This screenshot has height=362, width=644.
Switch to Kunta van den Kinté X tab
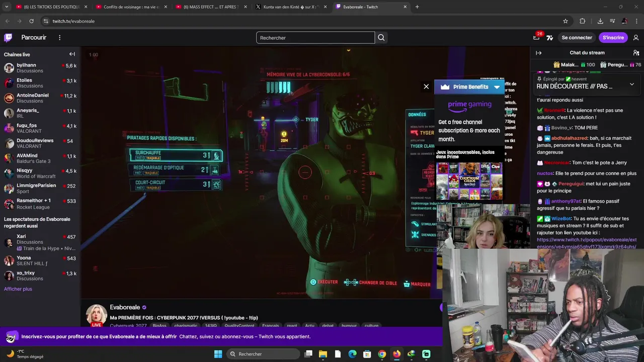pyautogui.click(x=291, y=7)
